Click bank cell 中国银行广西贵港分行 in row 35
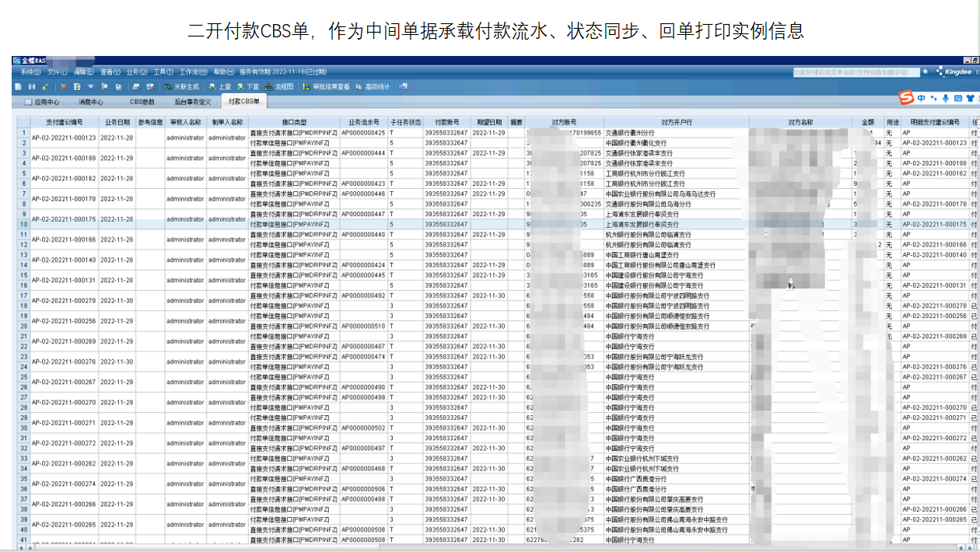The width and height of the screenshot is (980, 552). tap(676, 479)
